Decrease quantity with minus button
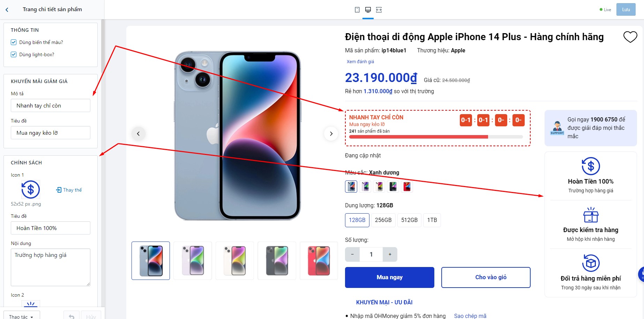The image size is (644, 319). [352, 254]
